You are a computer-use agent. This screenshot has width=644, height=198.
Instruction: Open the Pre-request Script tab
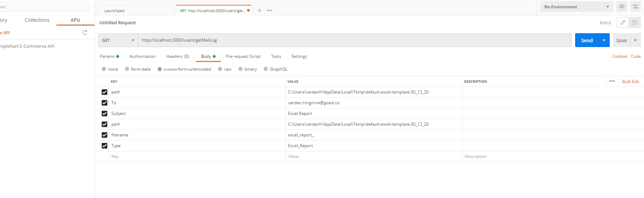[x=243, y=56]
